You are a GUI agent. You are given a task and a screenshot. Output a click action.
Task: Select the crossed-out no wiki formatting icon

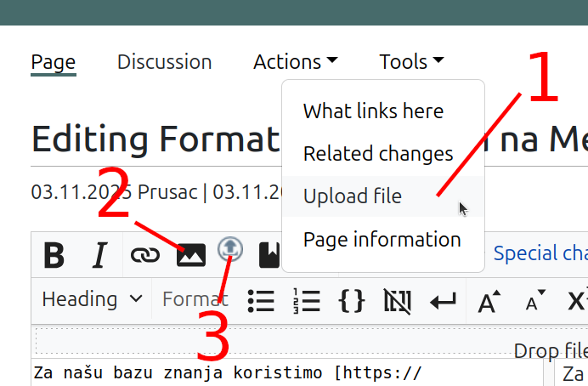396,300
